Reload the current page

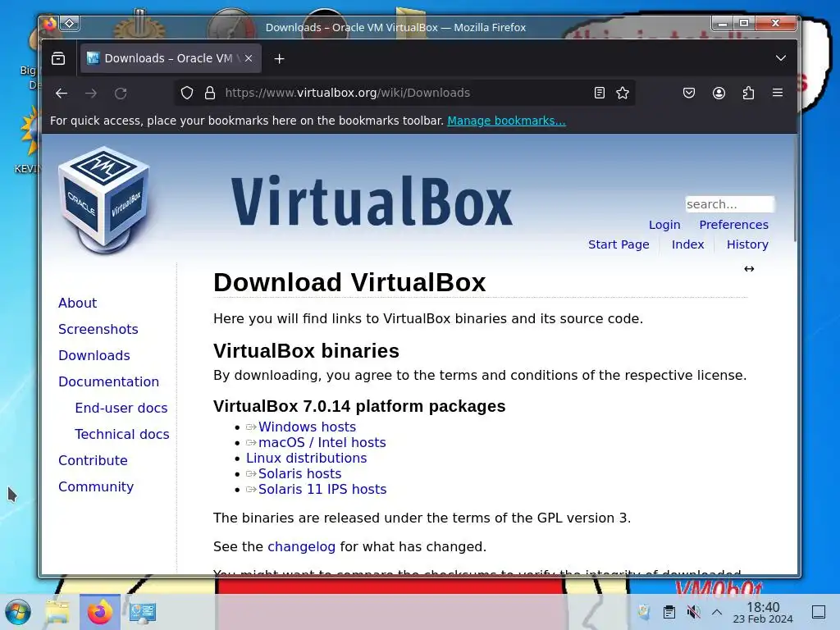click(121, 94)
